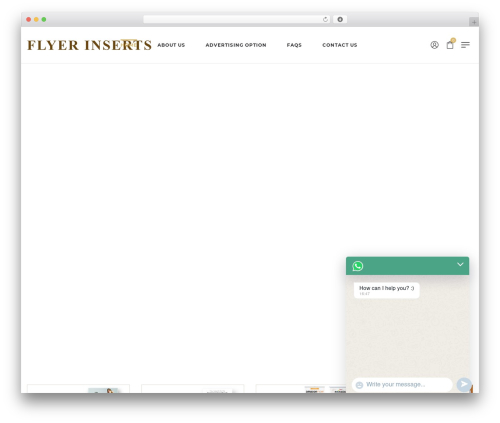
Task: Click the emoji icon in message box
Action: [359, 385]
